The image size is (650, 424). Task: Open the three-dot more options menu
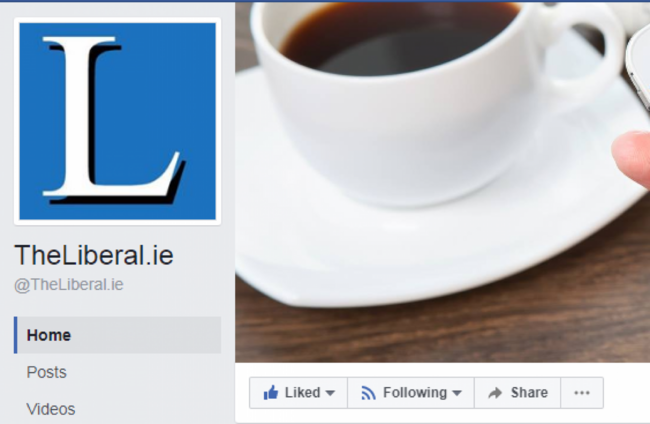(582, 393)
